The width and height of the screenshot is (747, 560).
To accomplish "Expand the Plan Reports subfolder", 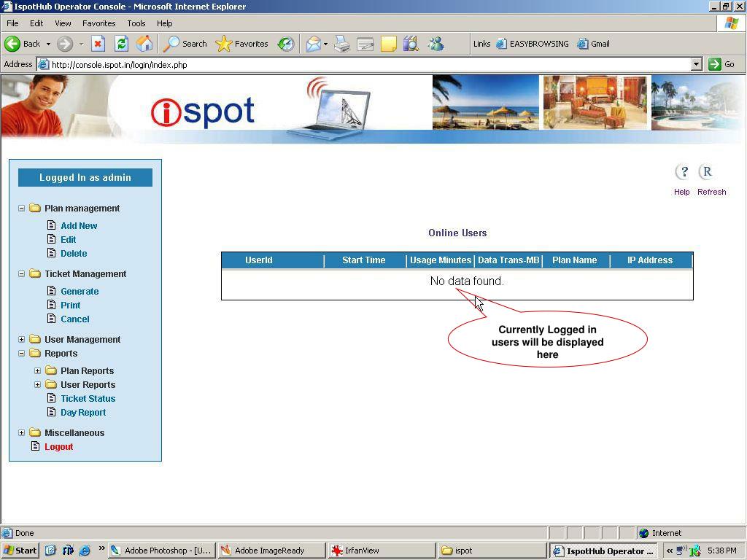I will click(38, 371).
